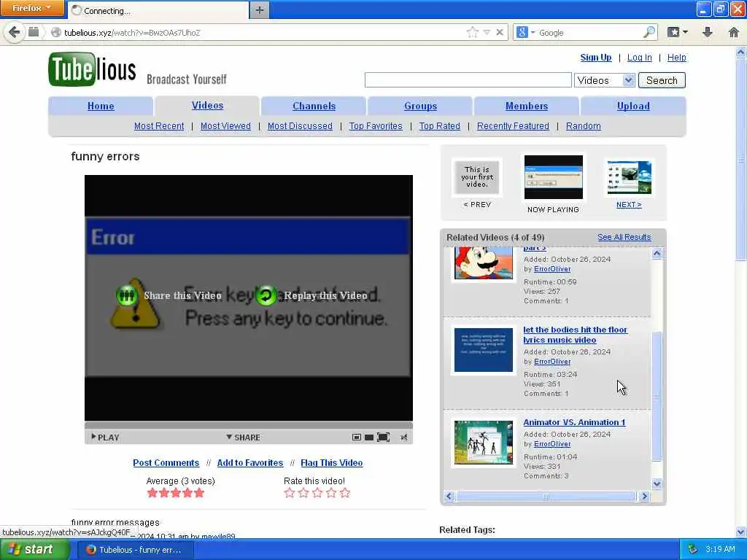
Task: Click Flag This Video link
Action: click(332, 463)
